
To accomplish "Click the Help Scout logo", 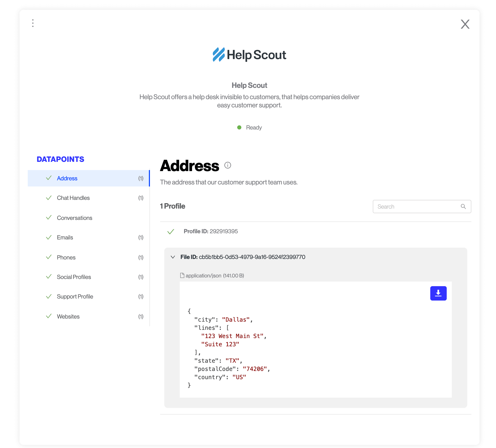I will (x=249, y=55).
